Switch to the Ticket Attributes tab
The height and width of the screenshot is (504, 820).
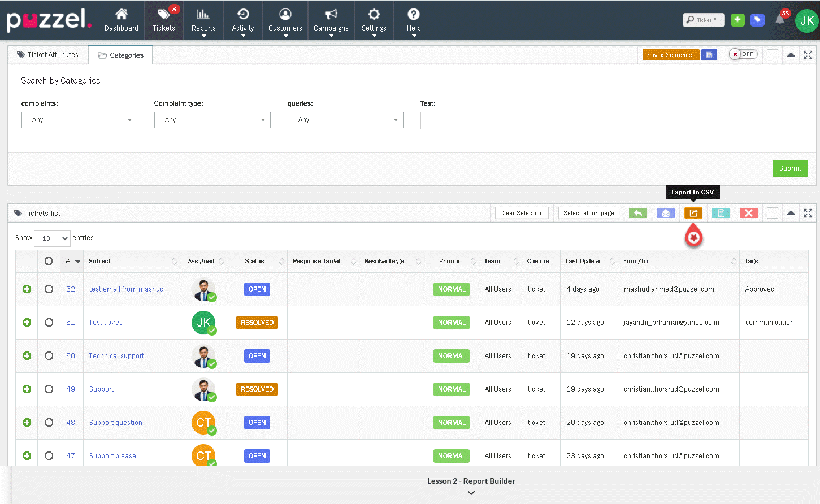click(x=48, y=55)
